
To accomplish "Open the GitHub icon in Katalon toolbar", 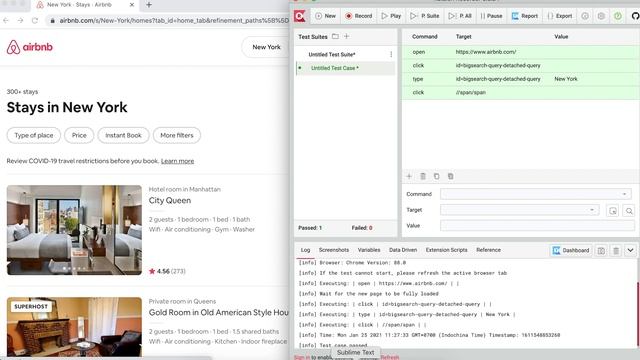I will coord(635,16).
